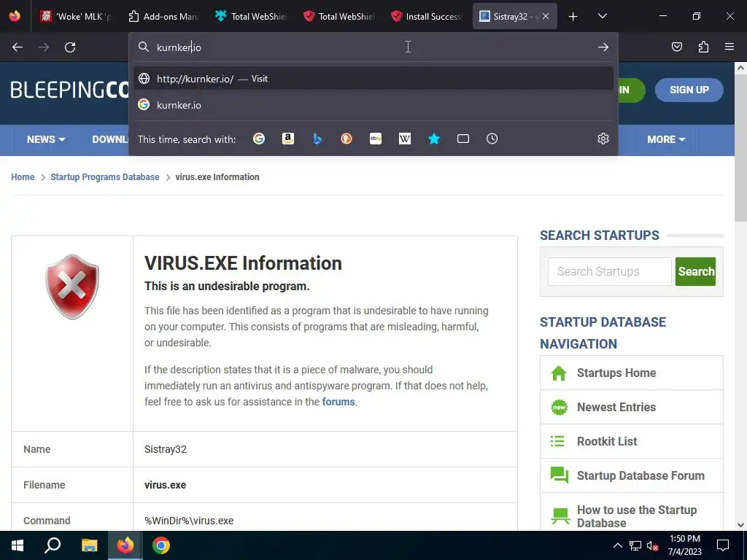
Task: Click the page vertical scrollbar thumb
Action: [740, 147]
